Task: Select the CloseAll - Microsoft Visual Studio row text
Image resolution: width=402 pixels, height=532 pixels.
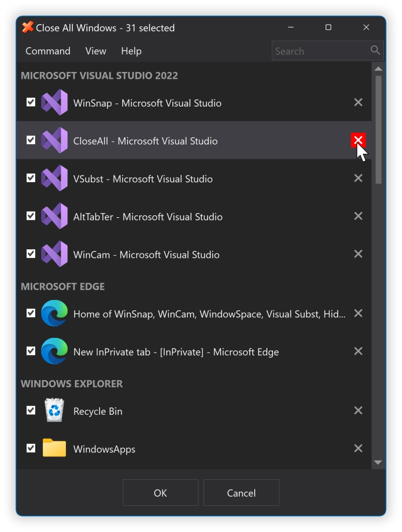Action: click(145, 141)
